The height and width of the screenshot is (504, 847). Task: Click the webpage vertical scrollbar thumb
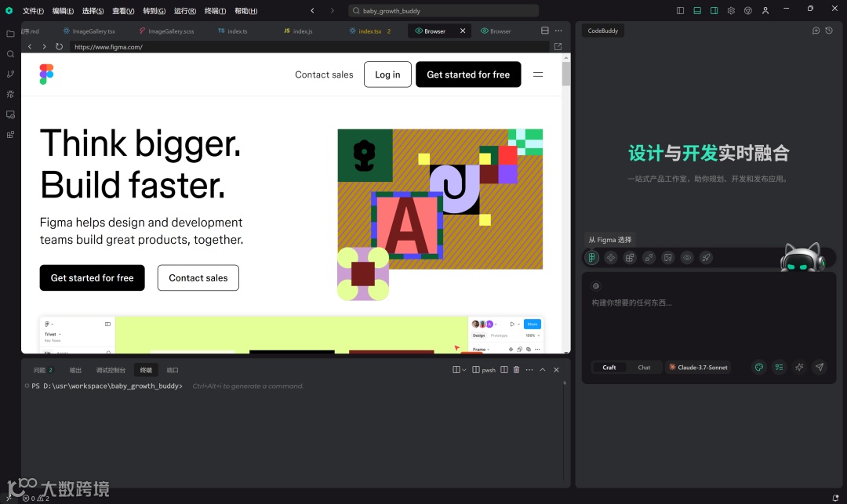tap(566, 74)
